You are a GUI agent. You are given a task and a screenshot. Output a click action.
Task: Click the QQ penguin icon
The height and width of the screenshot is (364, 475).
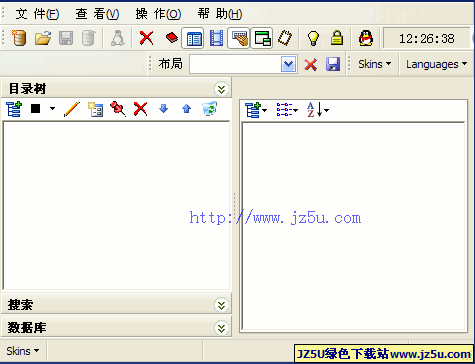click(366, 38)
